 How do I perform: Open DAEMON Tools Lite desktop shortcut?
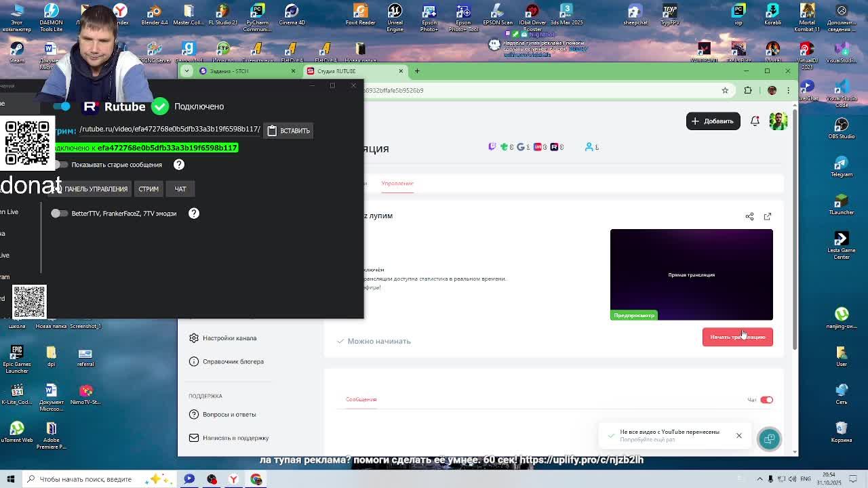(51, 18)
